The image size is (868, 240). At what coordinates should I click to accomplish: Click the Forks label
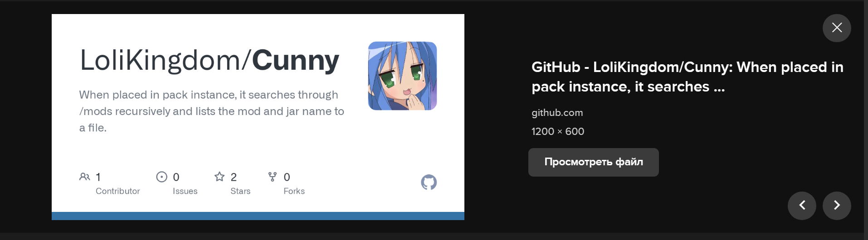click(x=294, y=191)
